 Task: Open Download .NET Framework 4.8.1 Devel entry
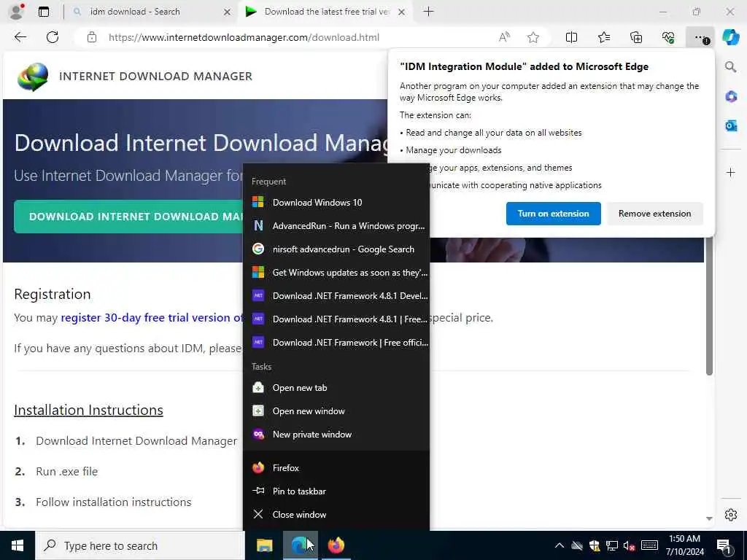click(x=336, y=296)
